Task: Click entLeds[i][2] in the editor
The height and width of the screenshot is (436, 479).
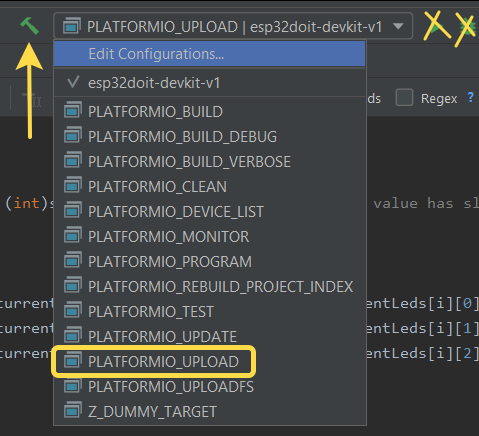Action: (422, 353)
